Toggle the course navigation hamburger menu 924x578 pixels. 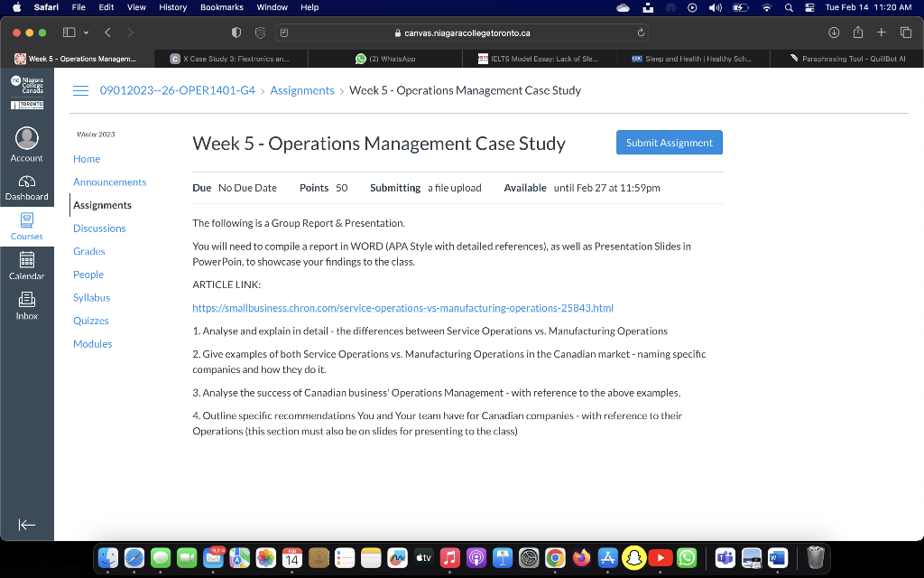[80, 90]
